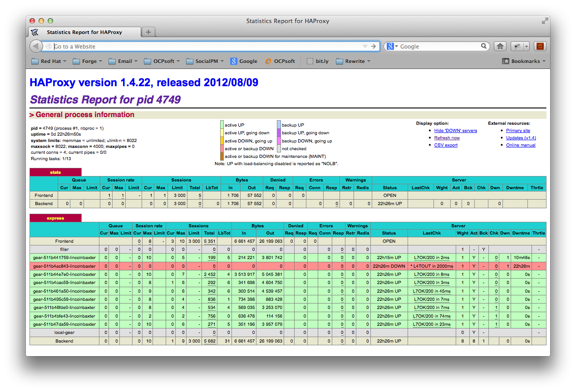Click the browser back arrow button
The width and height of the screenshot is (576, 392).
point(36,46)
